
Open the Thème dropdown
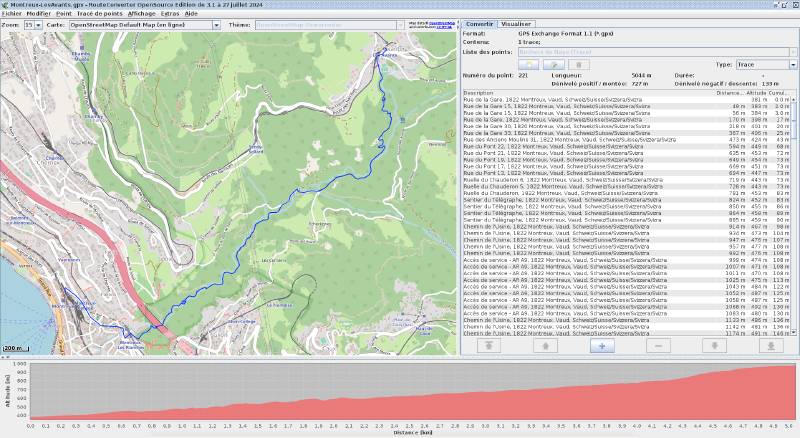[398, 24]
